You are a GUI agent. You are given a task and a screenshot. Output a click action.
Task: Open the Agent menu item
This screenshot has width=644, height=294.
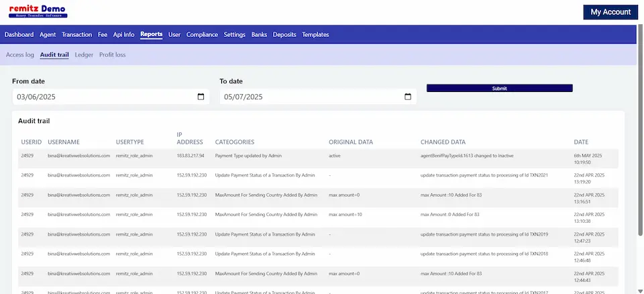(x=48, y=34)
